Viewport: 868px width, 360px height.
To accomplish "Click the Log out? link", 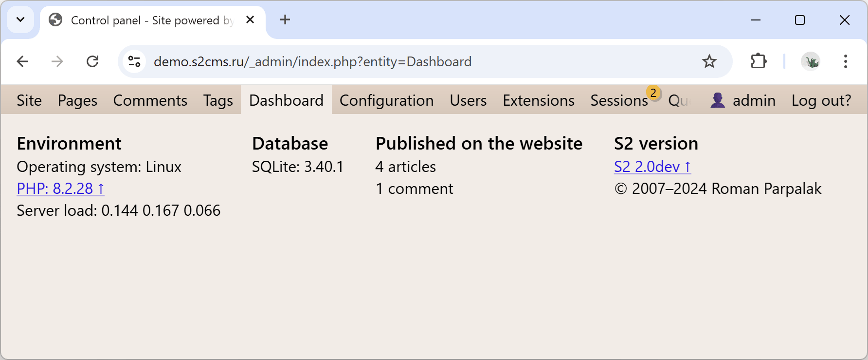I will click(x=821, y=100).
